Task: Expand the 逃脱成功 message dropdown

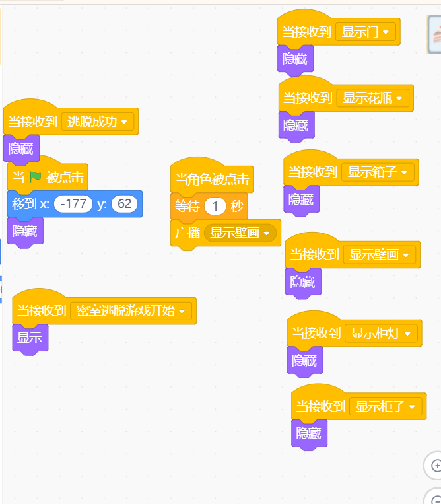Action: tap(98, 122)
